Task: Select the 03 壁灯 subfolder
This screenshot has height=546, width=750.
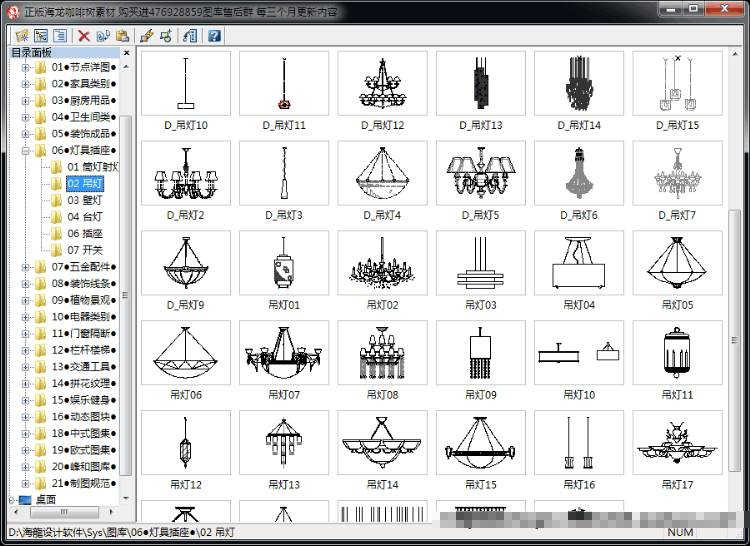Action: pyautogui.click(x=85, y=200)
